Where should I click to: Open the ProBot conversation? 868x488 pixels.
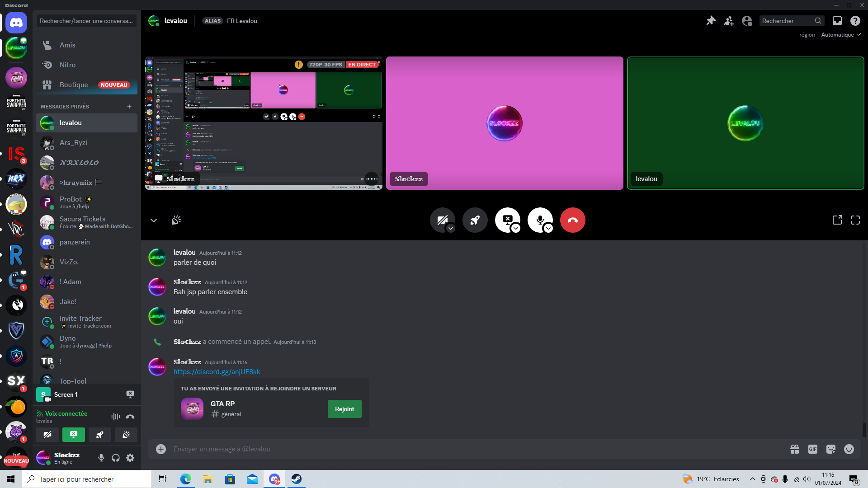(x=87, y=202)
